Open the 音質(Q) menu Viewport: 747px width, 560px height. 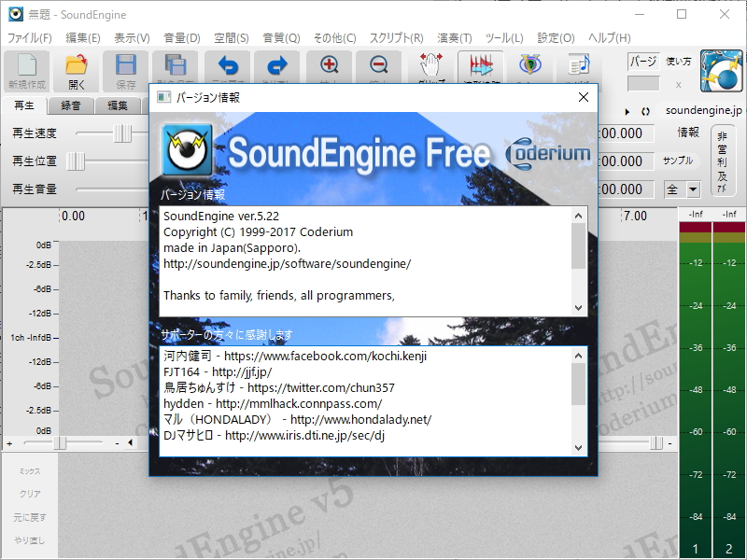pyautogui.click(x=281, y=38)
